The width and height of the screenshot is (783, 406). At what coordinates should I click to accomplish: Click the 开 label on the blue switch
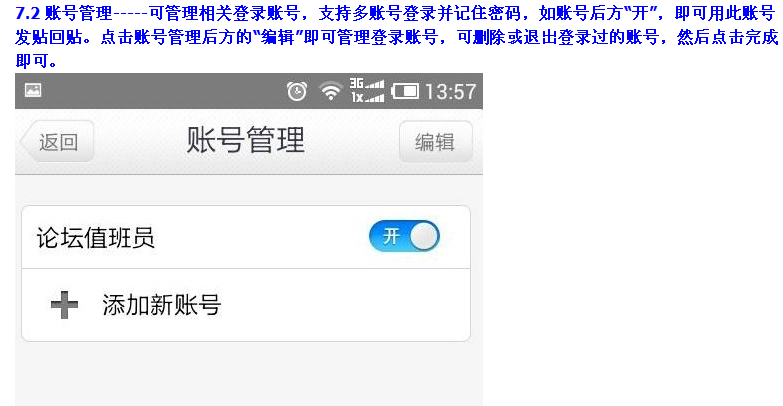[392, 236]
